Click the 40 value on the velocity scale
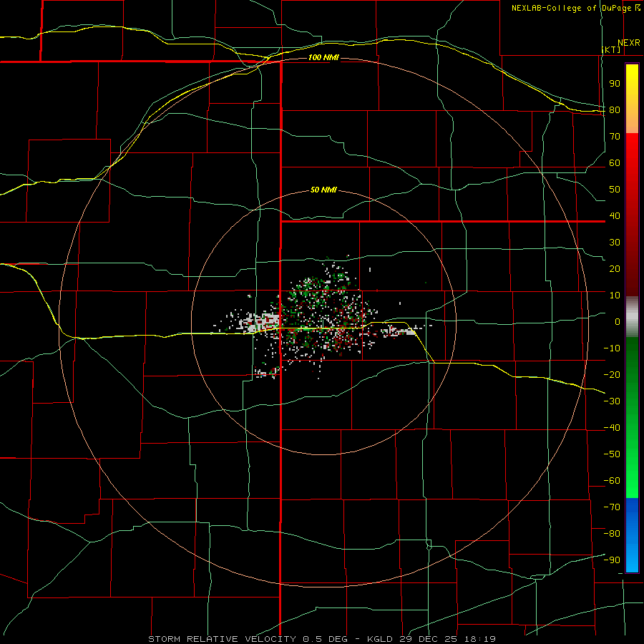 point(615,215)
